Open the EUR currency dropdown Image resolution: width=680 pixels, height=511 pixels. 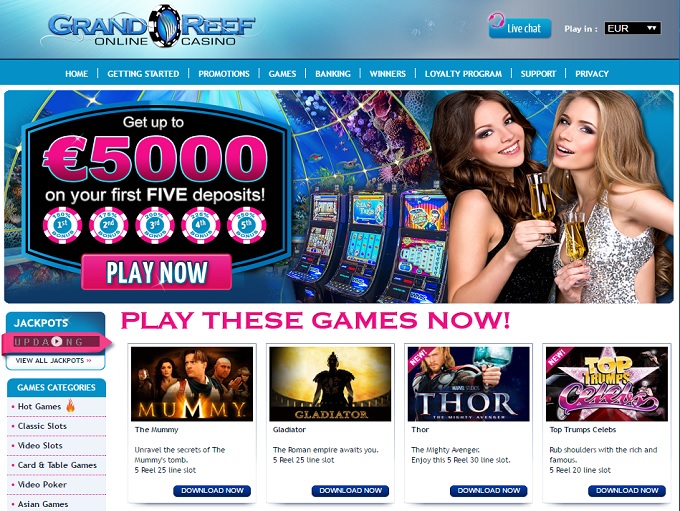pos(633,28)
